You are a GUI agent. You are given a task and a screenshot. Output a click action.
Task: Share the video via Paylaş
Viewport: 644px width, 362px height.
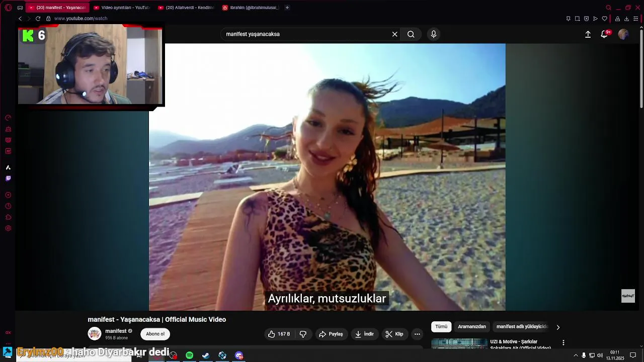pyautogui.click(x=331, y=334)
